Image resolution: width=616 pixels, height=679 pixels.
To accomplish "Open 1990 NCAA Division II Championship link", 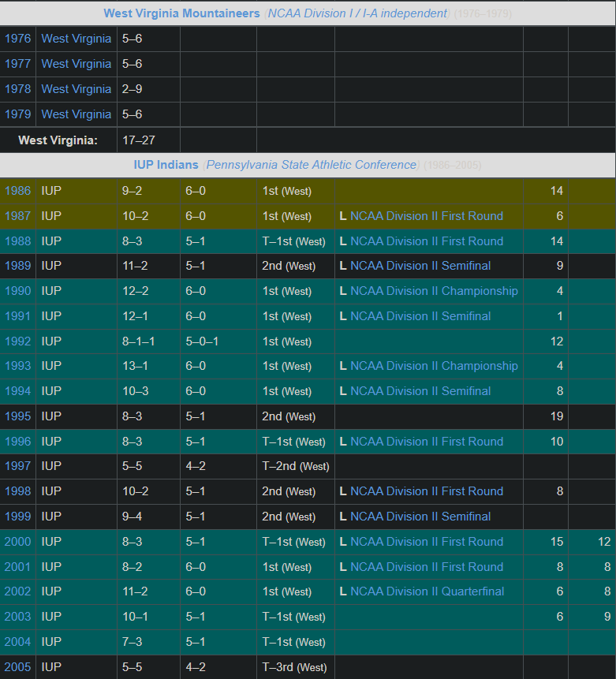I will pyautogui.click(x=434, y=291).
